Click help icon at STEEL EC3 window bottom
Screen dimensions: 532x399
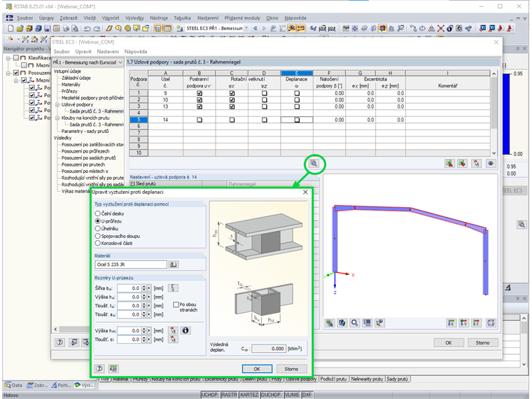(59, 342)
